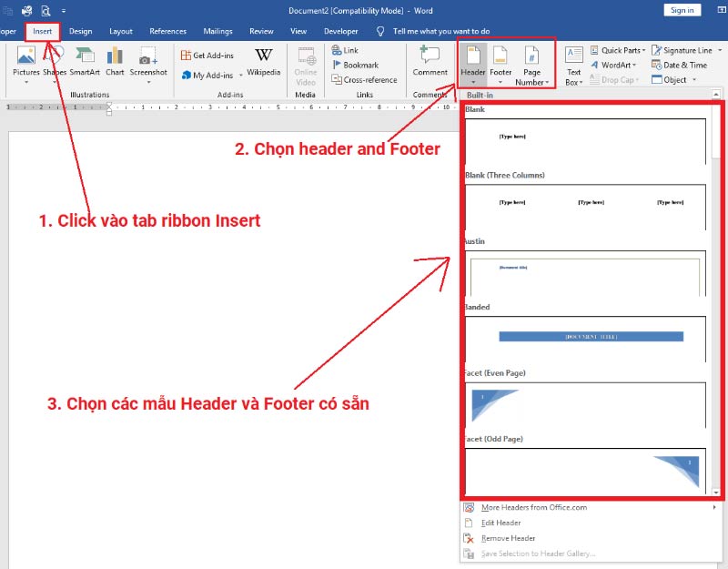Expand the Pictures dropdown arrow
This screenshot has width=728, height=569.
pyautogui.click(x=26, y=83)
